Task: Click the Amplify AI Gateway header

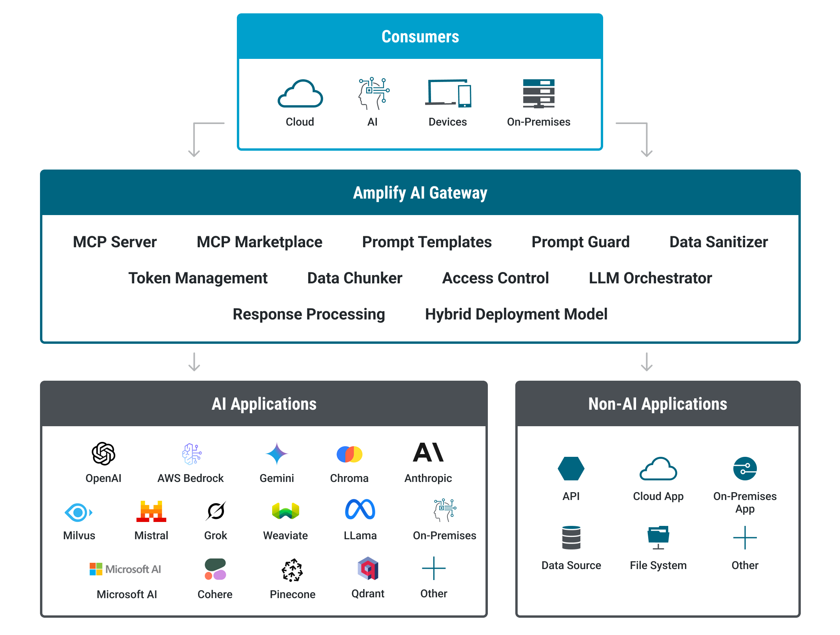Action: point(420,193)
